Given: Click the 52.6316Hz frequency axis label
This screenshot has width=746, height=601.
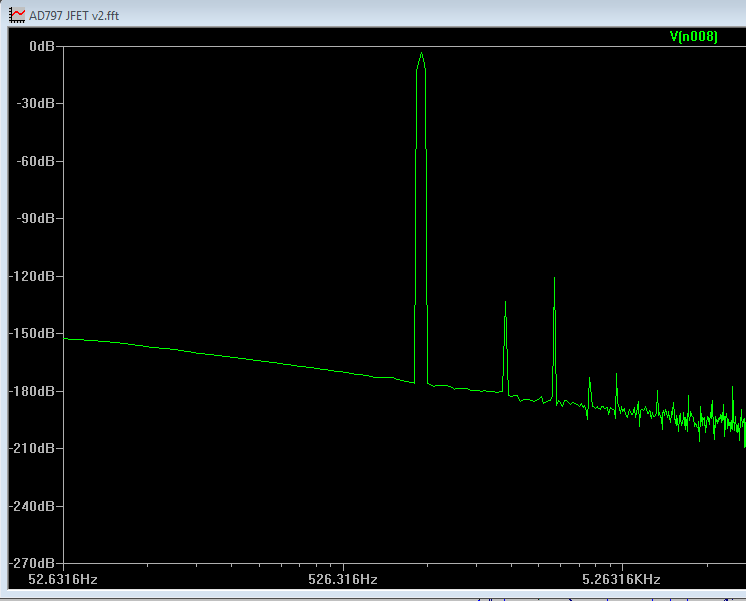Looking at the screenshot, I should click(x=63, y=579).
